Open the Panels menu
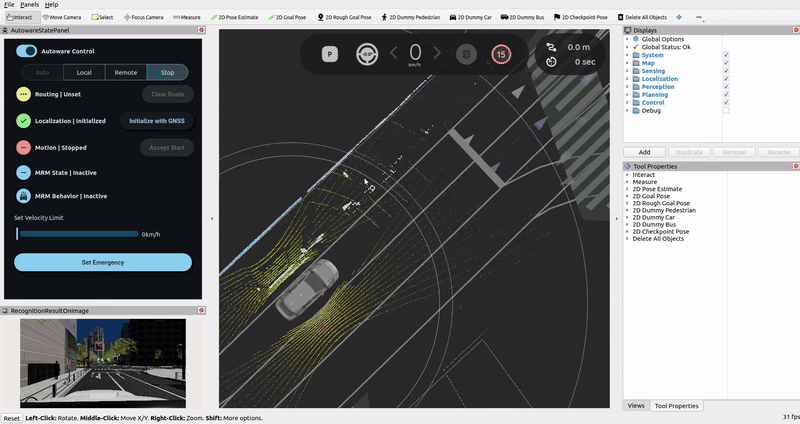The width and height of the screenshot is (800, 424). point(29,5)
